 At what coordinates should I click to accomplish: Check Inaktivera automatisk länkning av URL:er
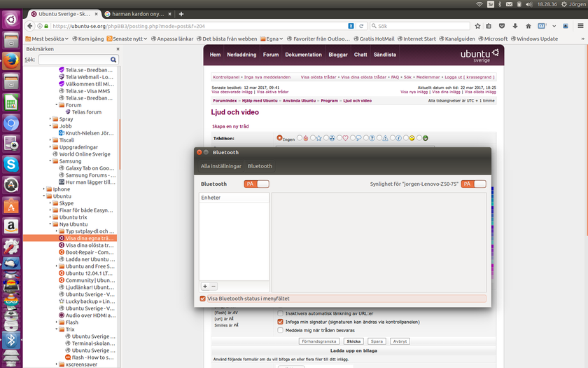[x=280, y=313]
